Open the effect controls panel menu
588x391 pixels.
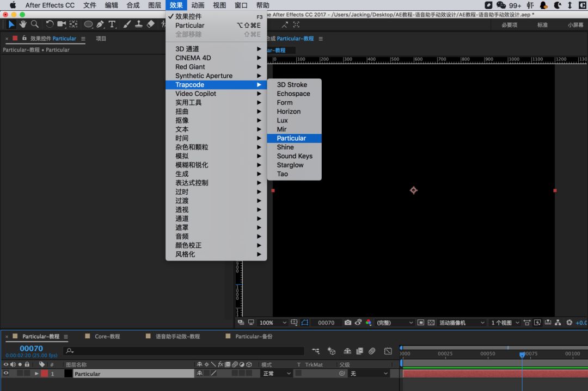click(83, 39)
